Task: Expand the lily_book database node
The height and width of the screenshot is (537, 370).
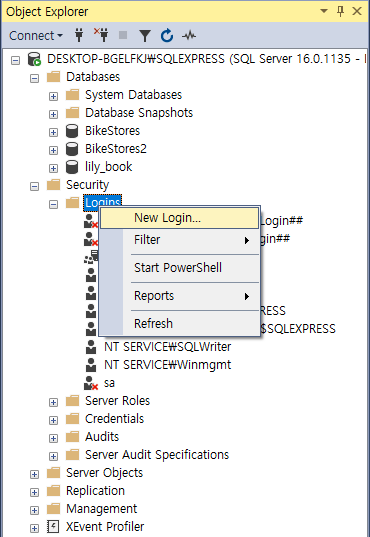Action: click(x=53, y=168)
